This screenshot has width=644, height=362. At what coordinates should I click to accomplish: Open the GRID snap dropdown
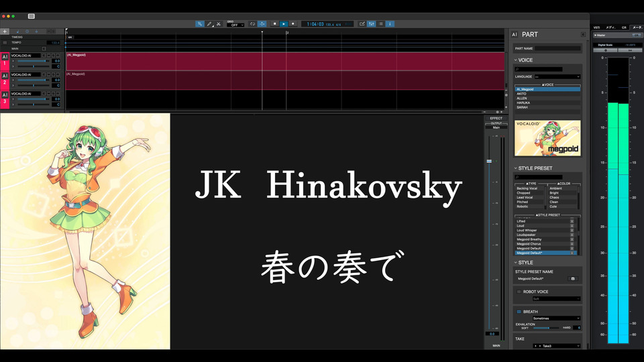235,25
